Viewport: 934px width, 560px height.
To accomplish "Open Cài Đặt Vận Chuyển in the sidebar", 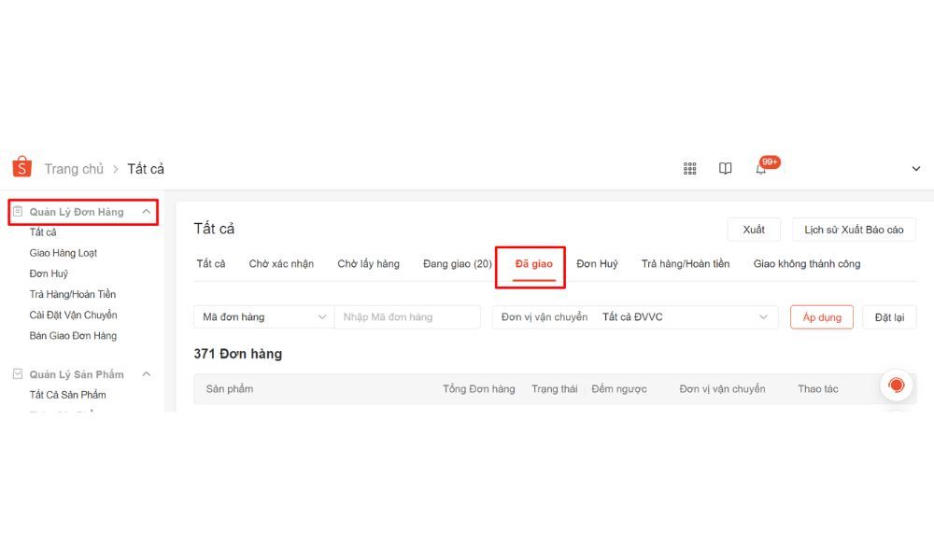I will (x=73, y=315).
